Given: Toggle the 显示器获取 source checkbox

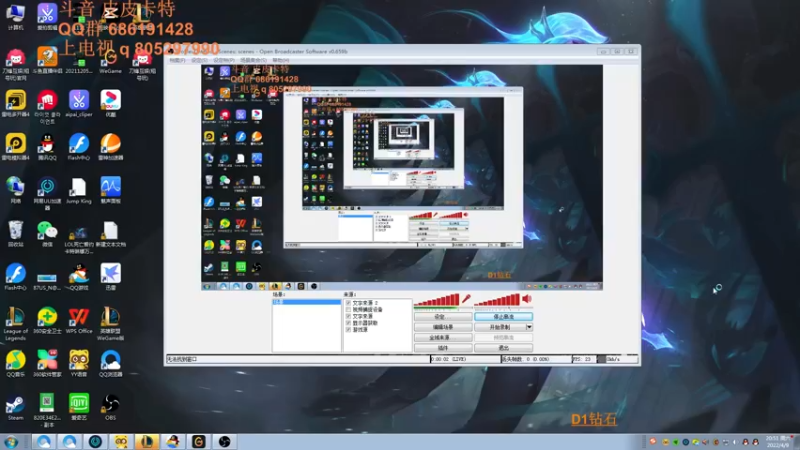Looking at the screenshot, I should point(348,323).
